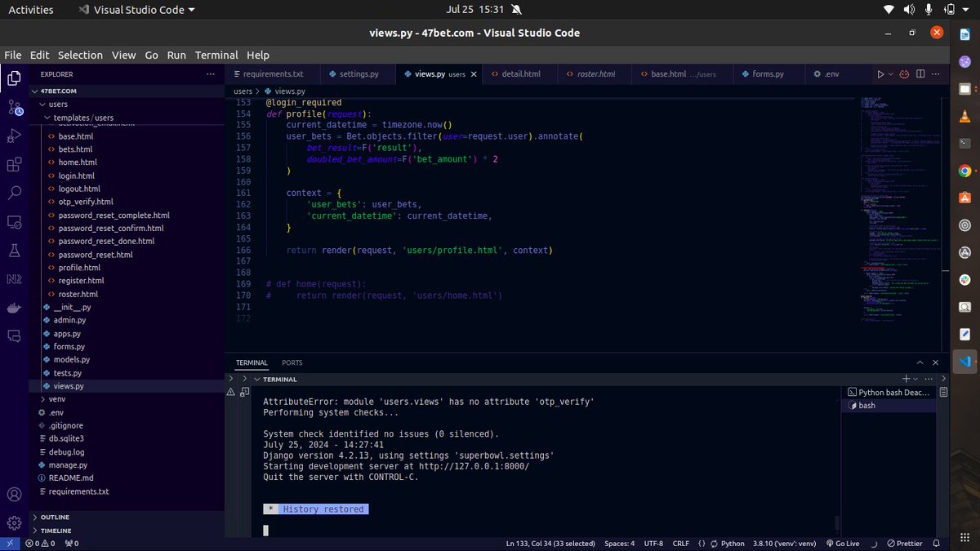This screenshot has width=980, height=551.
Task: Collapse the TERMINAL section header chevron
Action: tap(257, 379)
